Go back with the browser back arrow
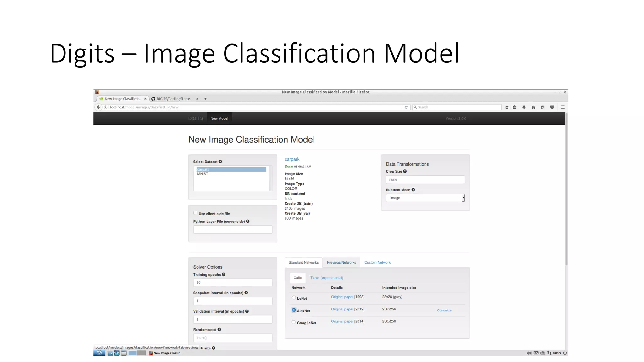The width and height of the screenshot is (644, 362). (98, 107)
